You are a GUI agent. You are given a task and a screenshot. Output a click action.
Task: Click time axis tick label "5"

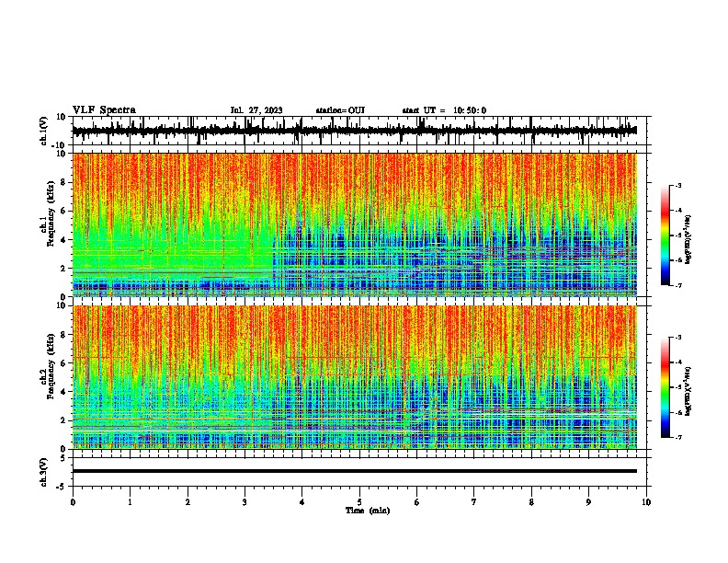point(359,502)
